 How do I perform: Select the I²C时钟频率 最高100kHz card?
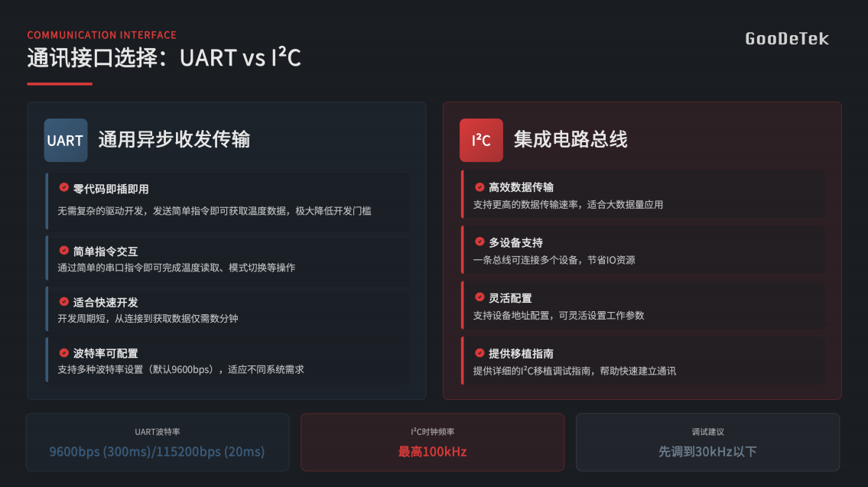point(432,442)
